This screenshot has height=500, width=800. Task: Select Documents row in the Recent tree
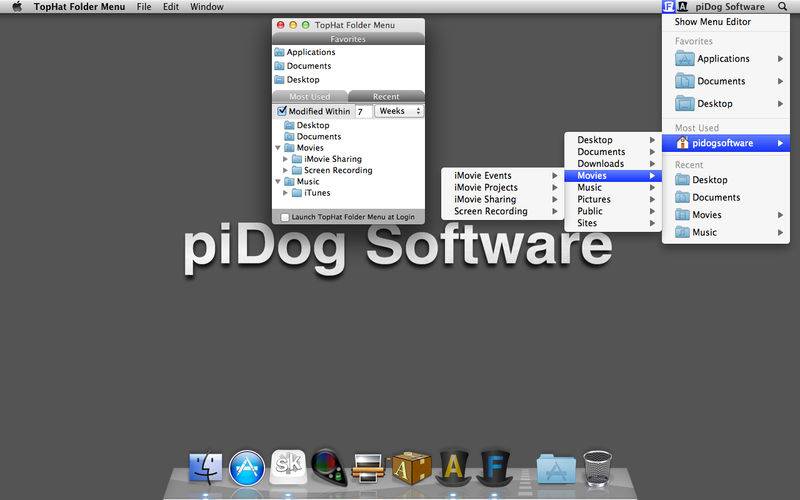point(348,137)
